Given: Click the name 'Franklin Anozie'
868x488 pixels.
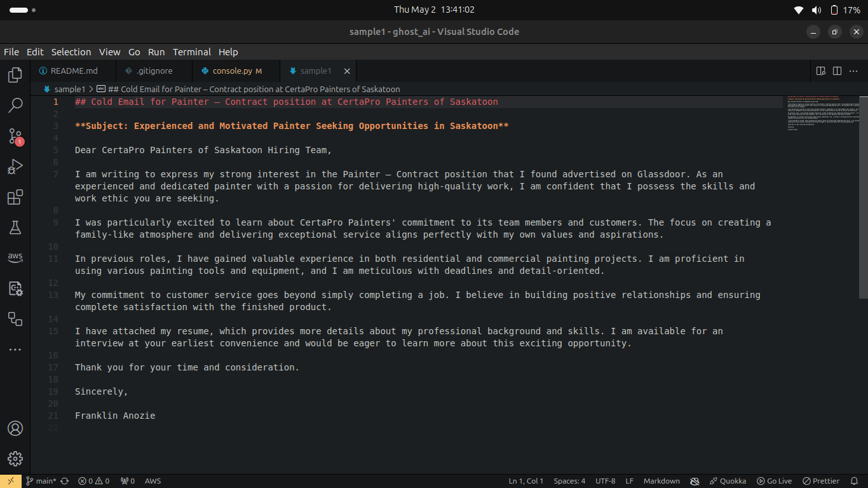Looking at the screenshot, I should coord(115,416).
